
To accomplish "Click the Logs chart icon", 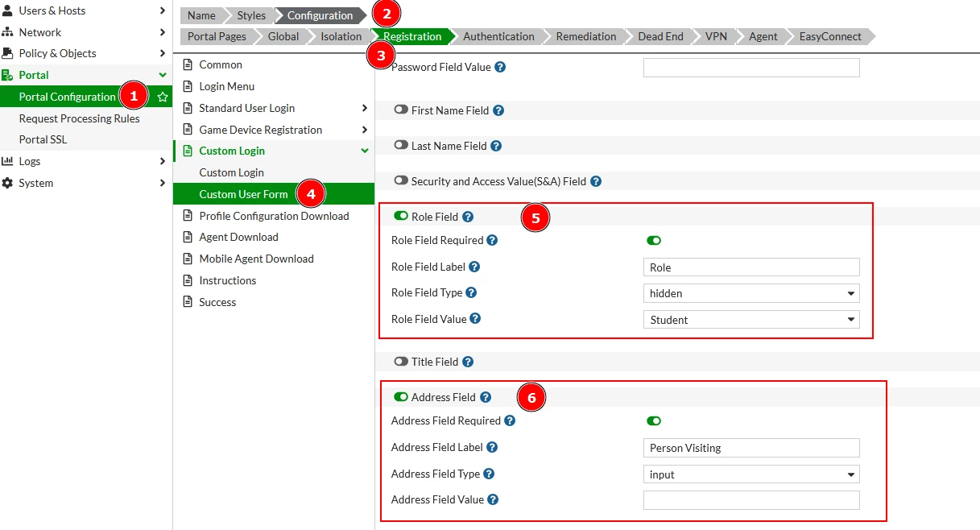I will point(7,161).
